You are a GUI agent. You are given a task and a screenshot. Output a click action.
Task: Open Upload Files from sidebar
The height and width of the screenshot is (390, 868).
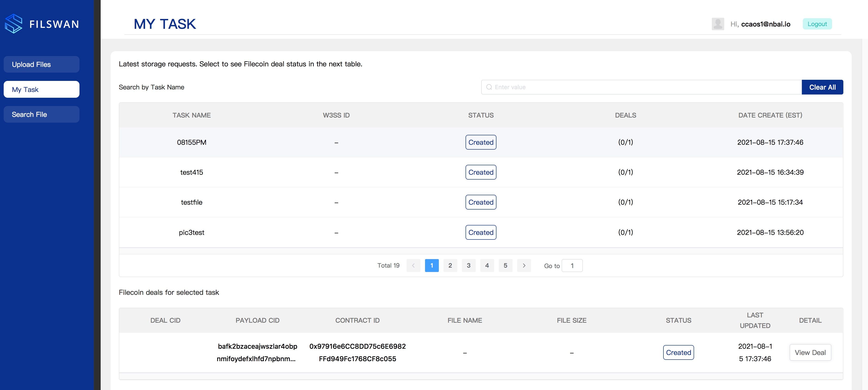[41, 64]
